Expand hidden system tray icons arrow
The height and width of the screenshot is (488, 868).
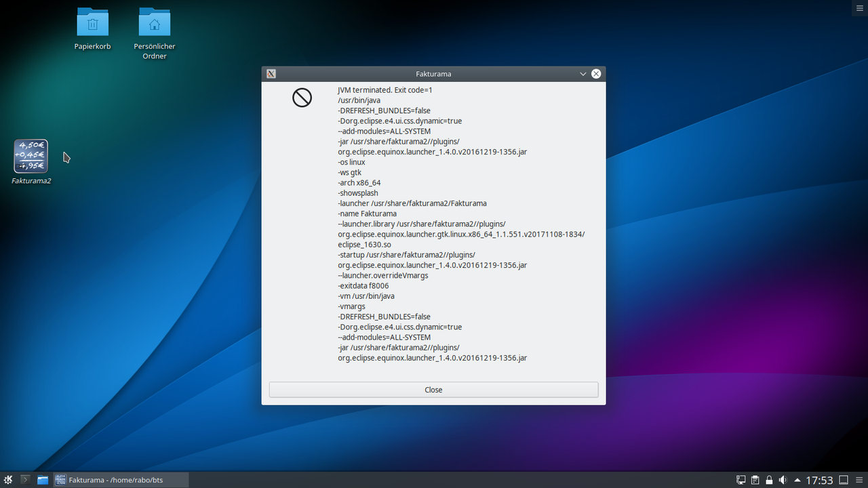(x=797, y=480)
